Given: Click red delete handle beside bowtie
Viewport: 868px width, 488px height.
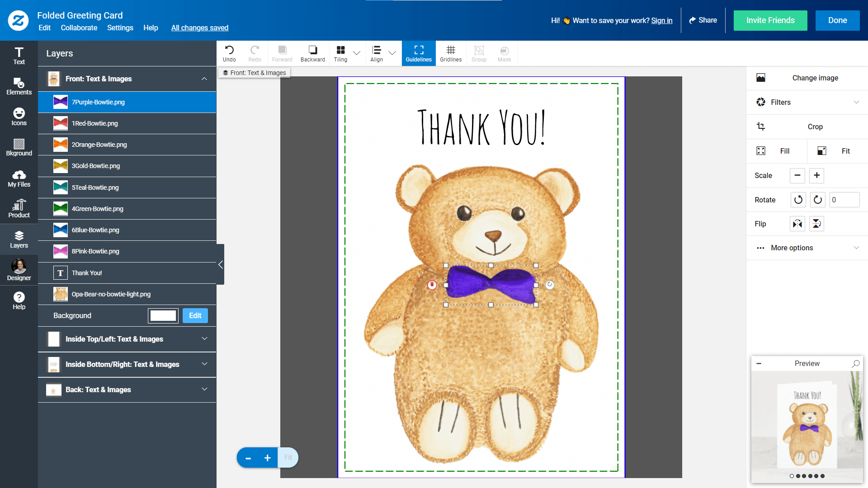Looking at the screenshot, I should pos(432,285).
